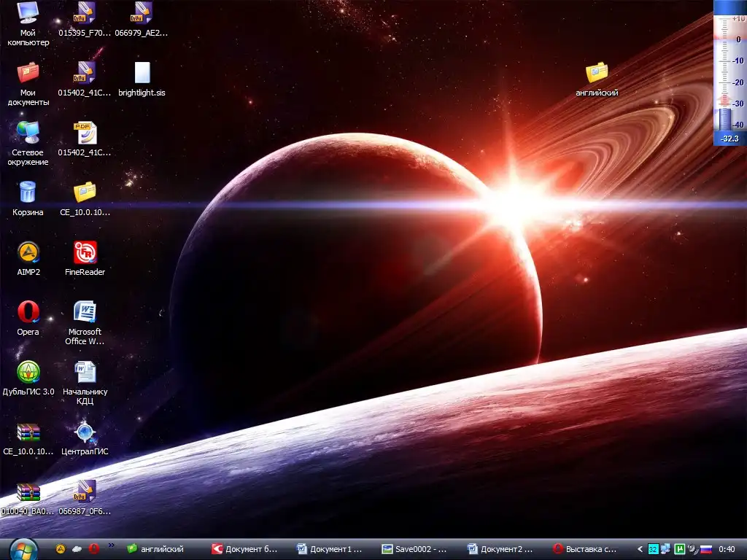
Task: Click the Windows Start button
Action: click(x=23, y=548)
